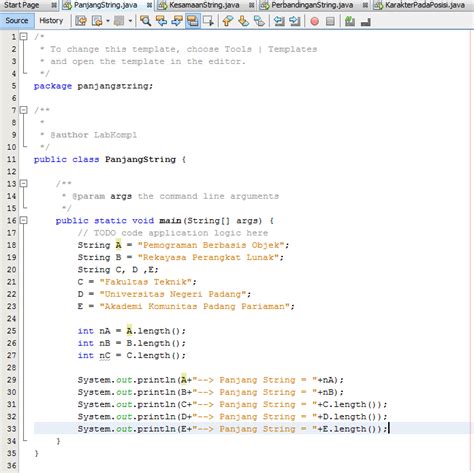
Task: Collapse the author Javadoc fold on line 7
Action: tap(23, 110)
